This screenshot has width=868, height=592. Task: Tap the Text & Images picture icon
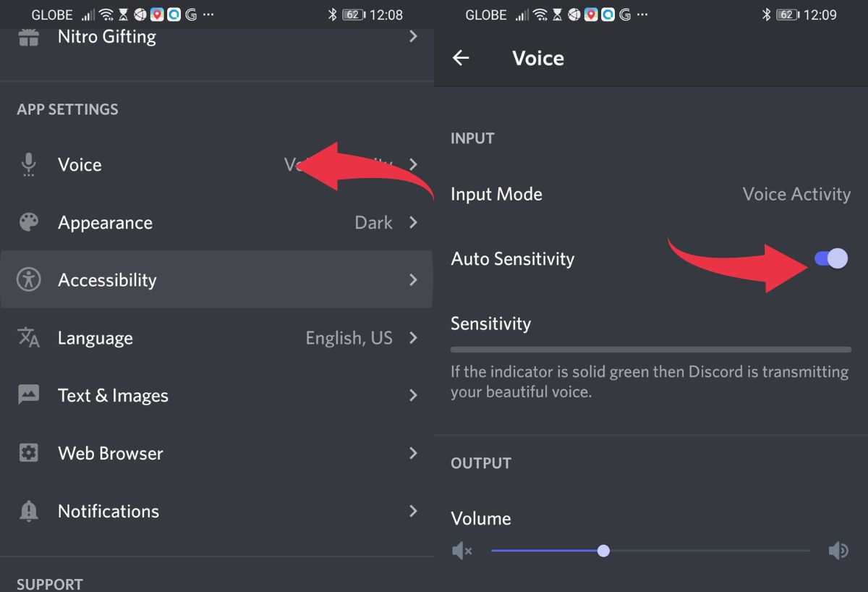[29, 395]
